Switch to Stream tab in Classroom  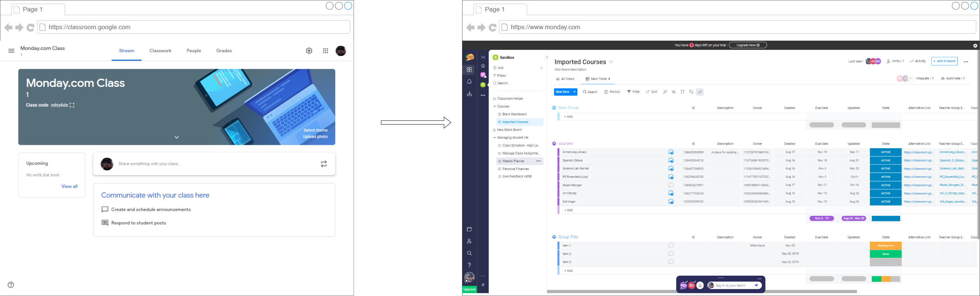pos(127,51)
